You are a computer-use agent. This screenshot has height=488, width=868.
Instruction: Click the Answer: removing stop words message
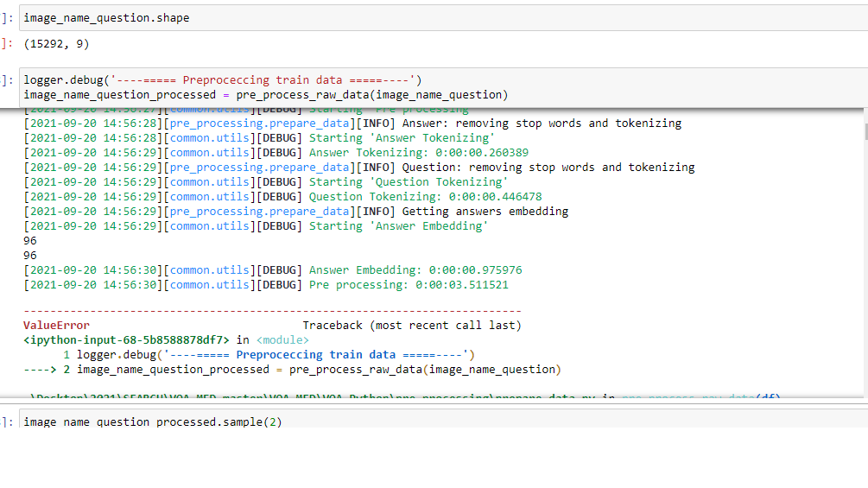pyautogui.click(x=542, y=124)
